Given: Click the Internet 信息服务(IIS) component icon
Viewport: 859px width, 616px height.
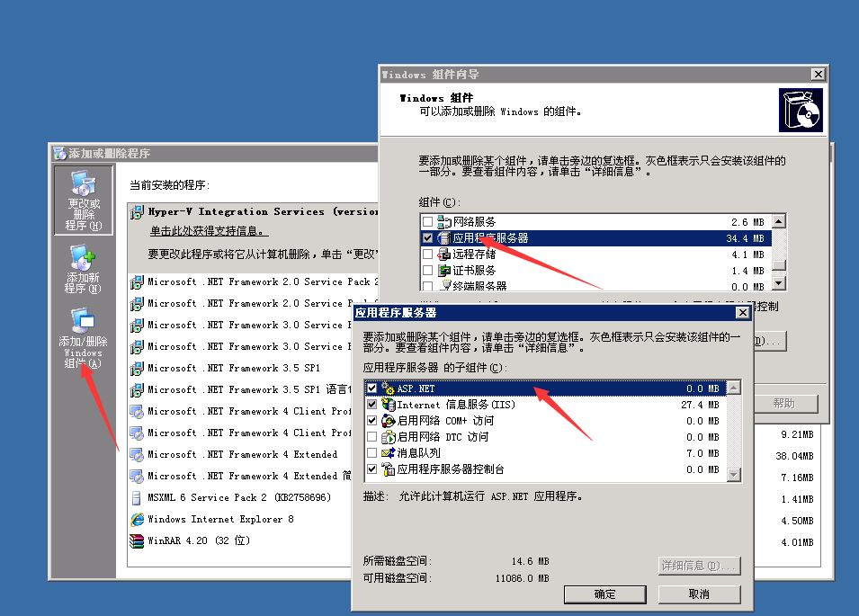Looking at the screenshot, I should click(389, 405).
